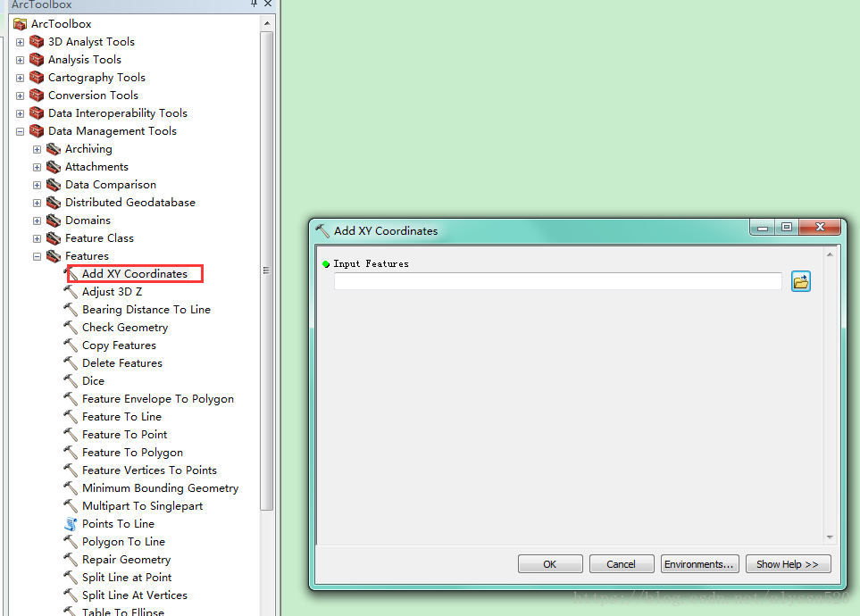This screenshot has width=860, height=616.
Task: Click OK in Add XY Coordinates dialog
Action: click(550, 564)
